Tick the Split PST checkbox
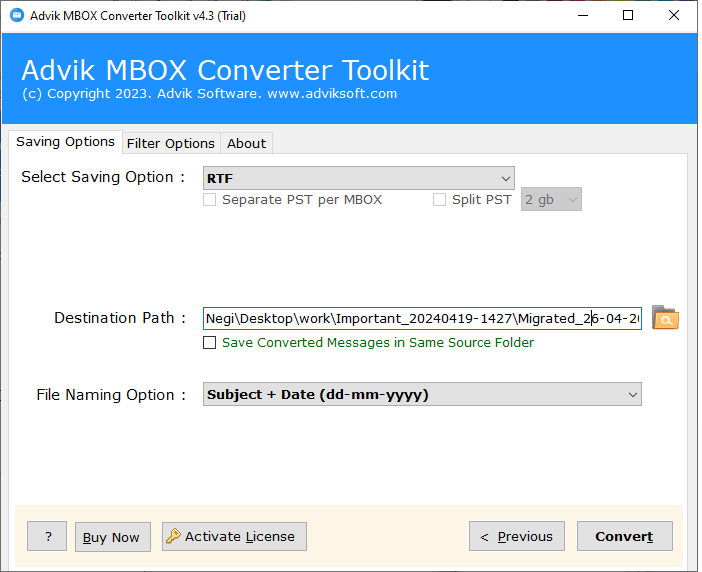This screenshot has width=702, height=572. pos(439,200)
